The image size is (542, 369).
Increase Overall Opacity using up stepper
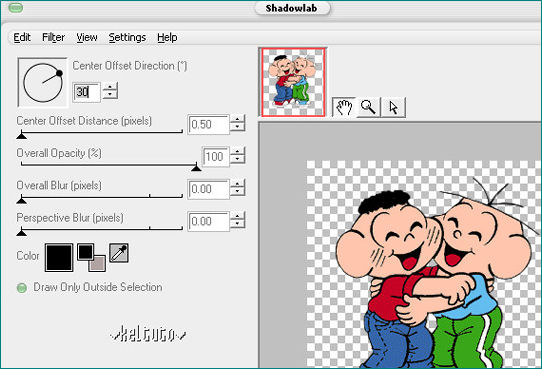tap(237, 152)
